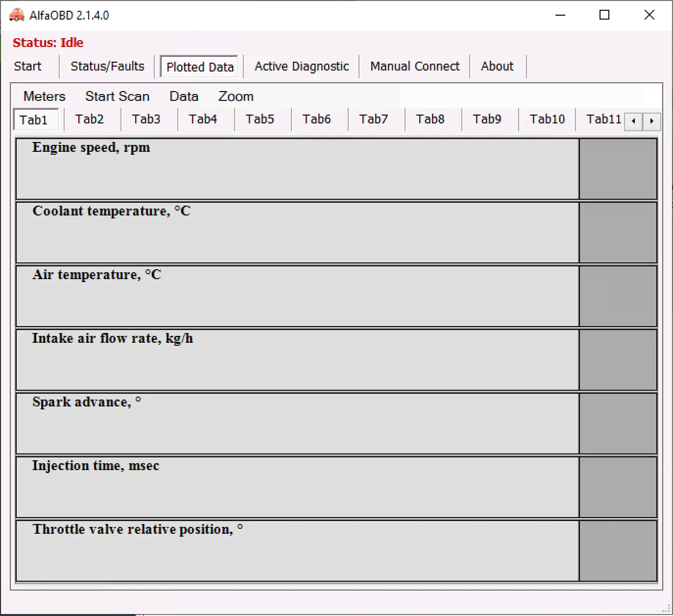Maximize the AlfaOBD window
673x616 pixels.
coord(604,15)
